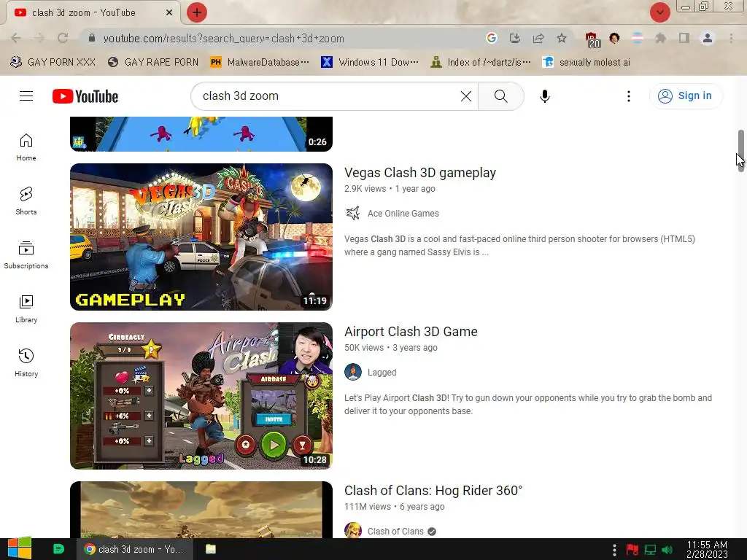Viewport: 747px width, 560px height.
Task: Start voice search with the microphone
Action: [544, 96]
